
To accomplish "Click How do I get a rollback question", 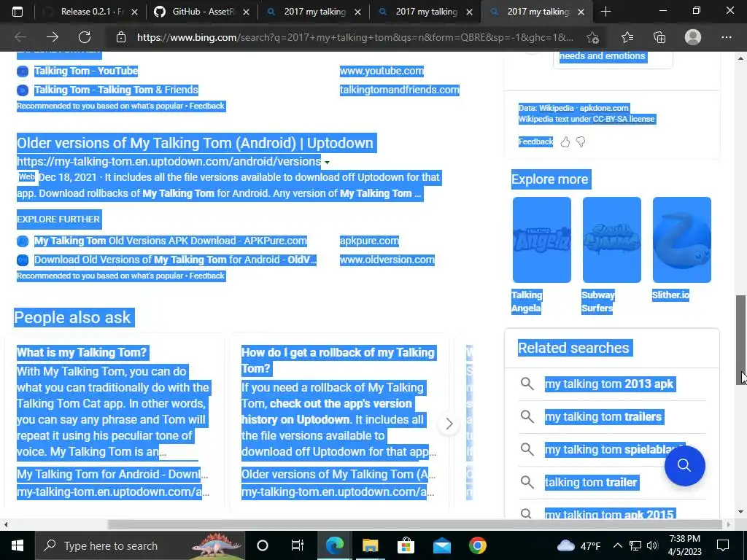I will (x=338, y=360).
